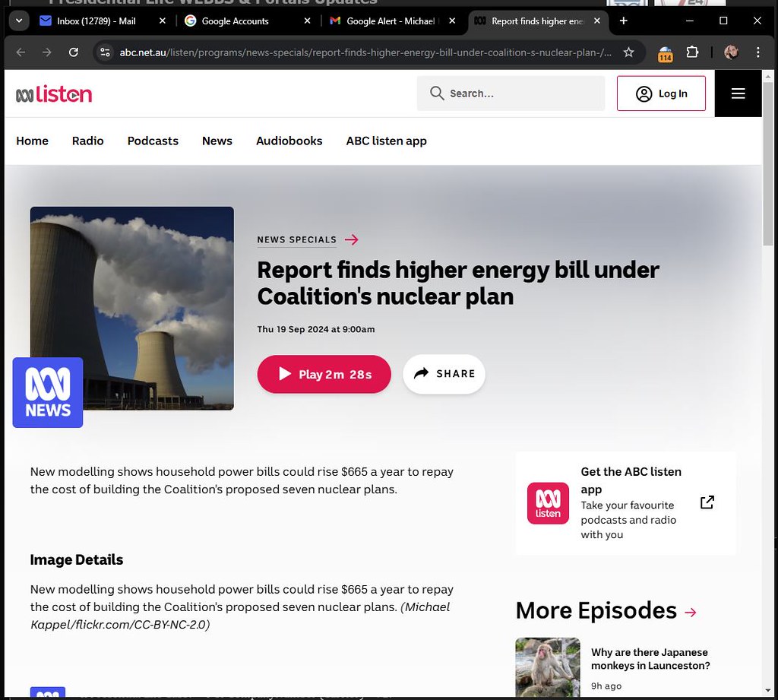Open the NEWS SPECIALS program link
Image resolution: width=778 pixels, height=700 pixels.
(297, 239)
